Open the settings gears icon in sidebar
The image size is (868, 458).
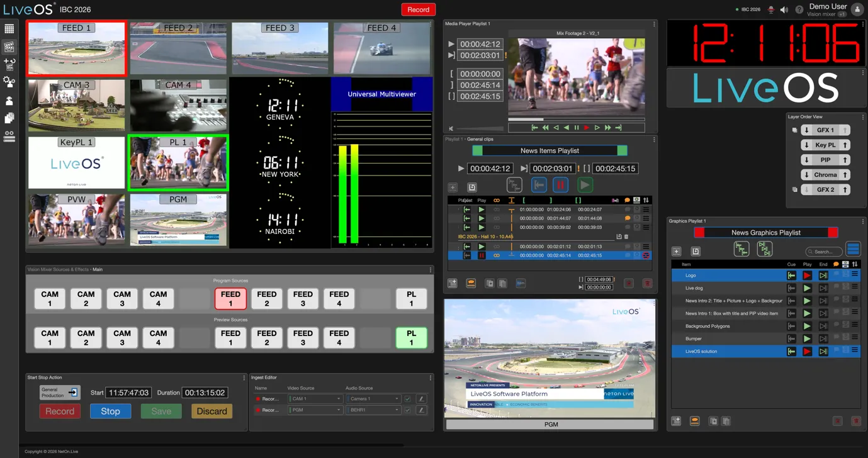(9, 82)
